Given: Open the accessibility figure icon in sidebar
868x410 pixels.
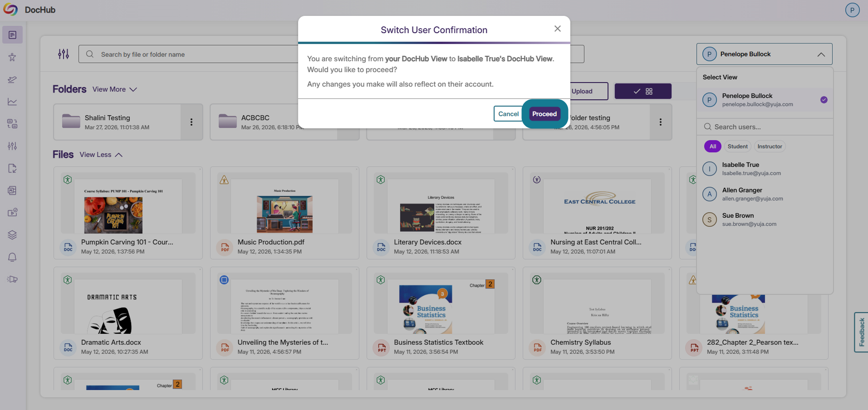Looking at the screenshot, I should pos(12,57).
